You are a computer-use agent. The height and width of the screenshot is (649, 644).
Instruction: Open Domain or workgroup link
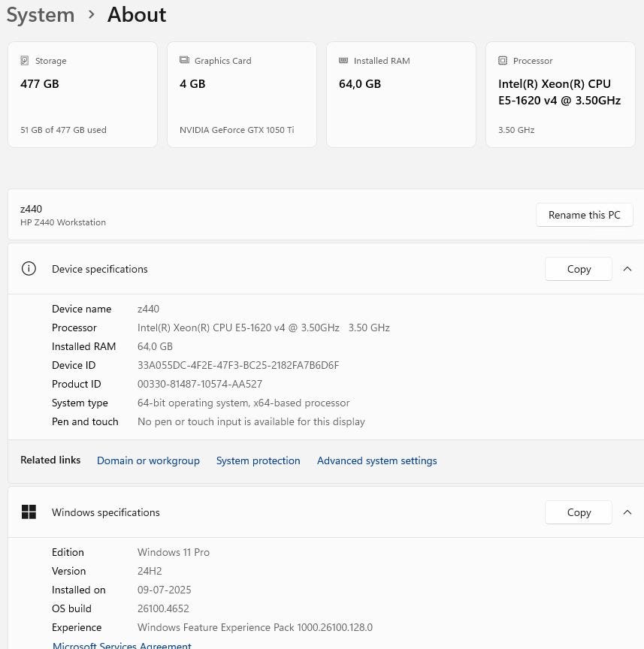tap(148, 460)
